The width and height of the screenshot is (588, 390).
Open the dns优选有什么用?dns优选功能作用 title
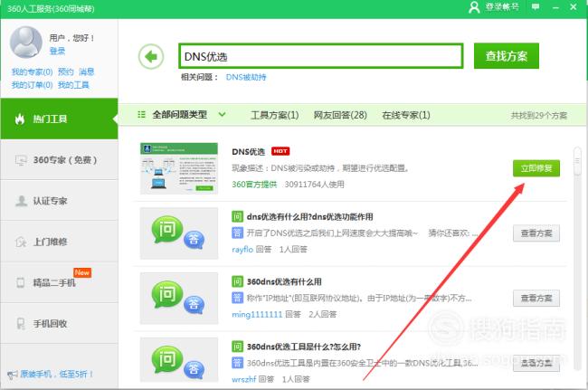[x=309, y=217]
